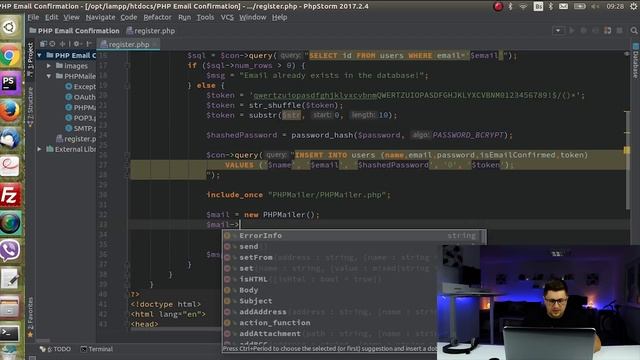Select Exception class file in project tree
640x360 pixels.
(80, 87)
